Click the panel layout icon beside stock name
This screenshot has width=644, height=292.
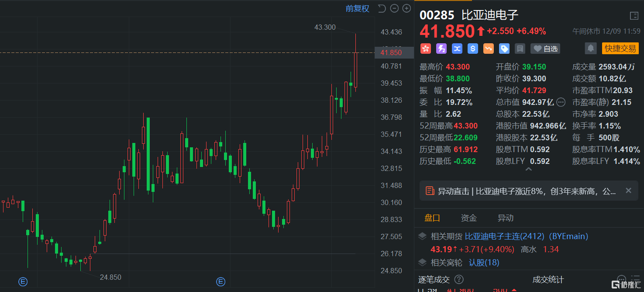tap(634, 16)
